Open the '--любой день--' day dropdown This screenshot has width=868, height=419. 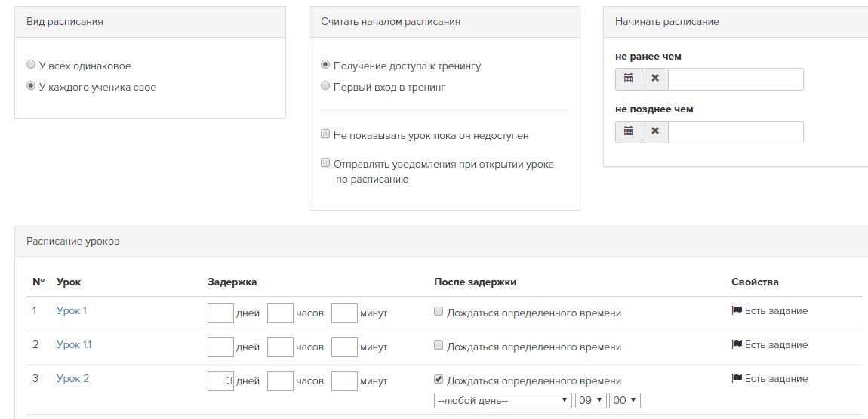503,400
